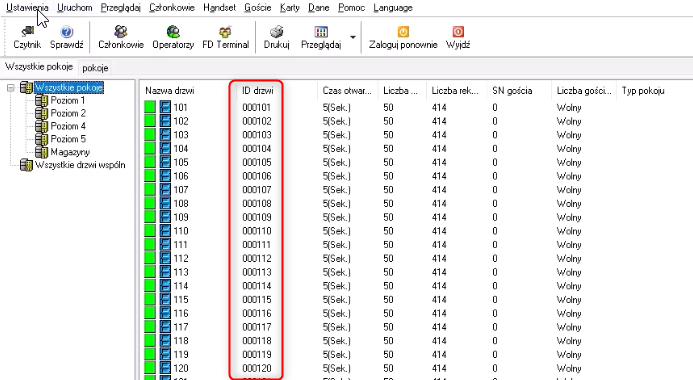Open the Goście menu
Screen dimensions: 693x380
click(258, 8)
